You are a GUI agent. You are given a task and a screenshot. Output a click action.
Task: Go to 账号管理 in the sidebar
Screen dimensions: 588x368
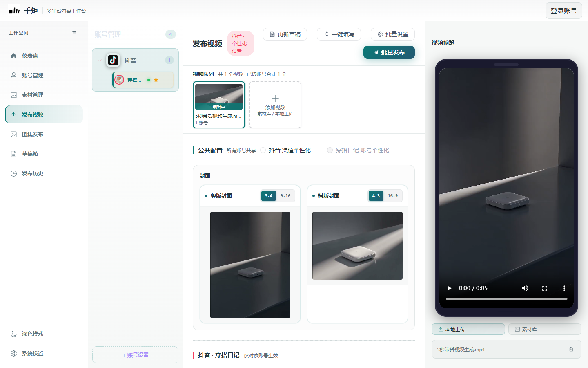[x=44, y=75]
